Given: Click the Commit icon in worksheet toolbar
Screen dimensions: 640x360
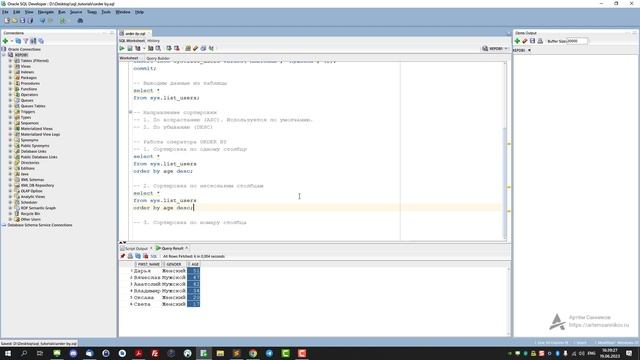Looking at the screenshot, I should coord(169,48).
